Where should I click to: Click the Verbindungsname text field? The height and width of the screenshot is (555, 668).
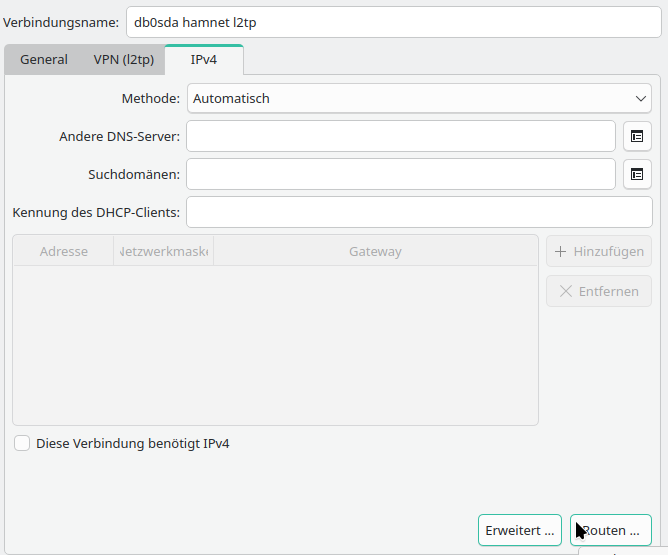[x=393, y=22]
